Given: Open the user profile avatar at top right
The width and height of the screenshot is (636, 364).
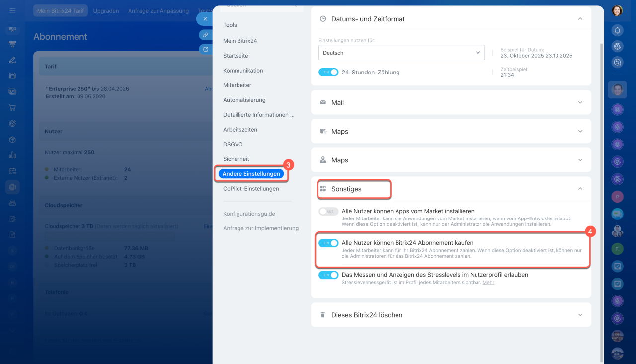Looking at the screenshot, I should click(x=617, y=10).
